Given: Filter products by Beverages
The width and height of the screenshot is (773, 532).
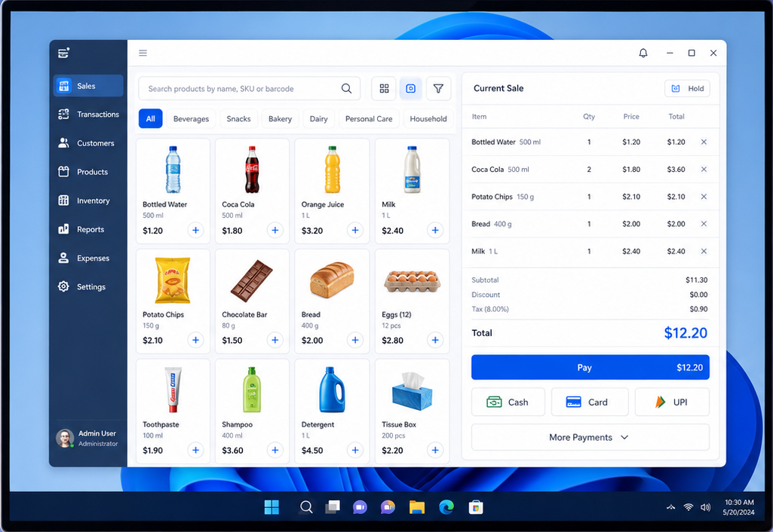Looking at the screenshot, I should coord(192,119).
